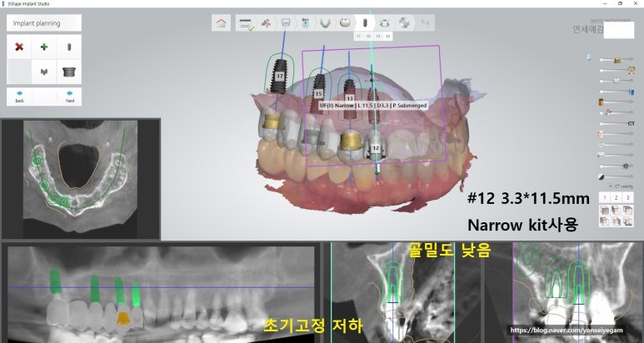644x343 pixels.
Task: Adjust the sun brightness slider
Action: coord(617,166)
